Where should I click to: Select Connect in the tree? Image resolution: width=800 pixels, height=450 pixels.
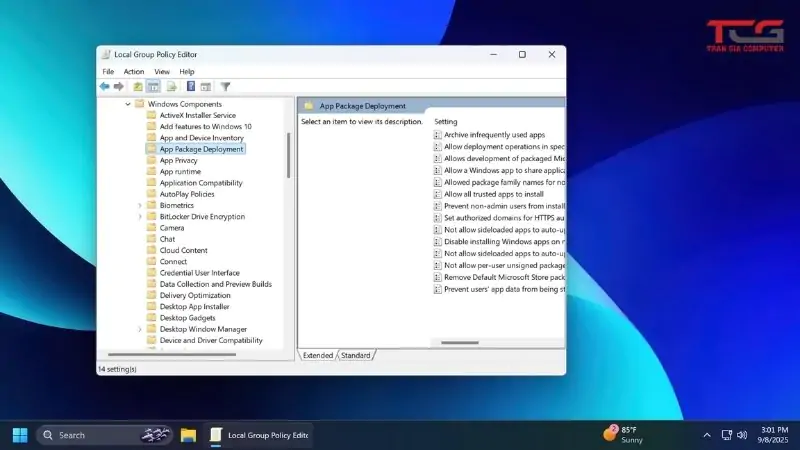pyautogui.click(x=173, y=261)
